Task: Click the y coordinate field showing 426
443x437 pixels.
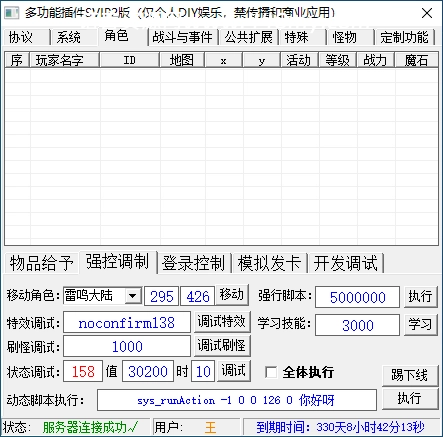Action: (197, 296)
